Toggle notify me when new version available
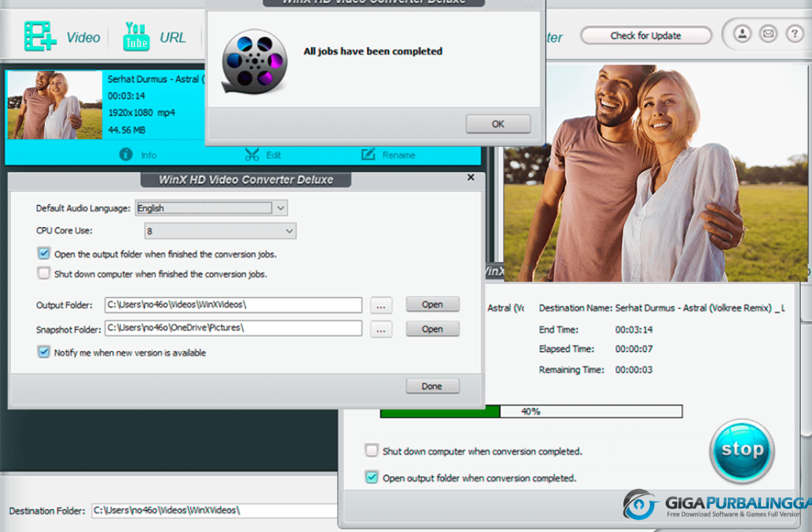Screen dimensions: 812x532 click(44, 352)
